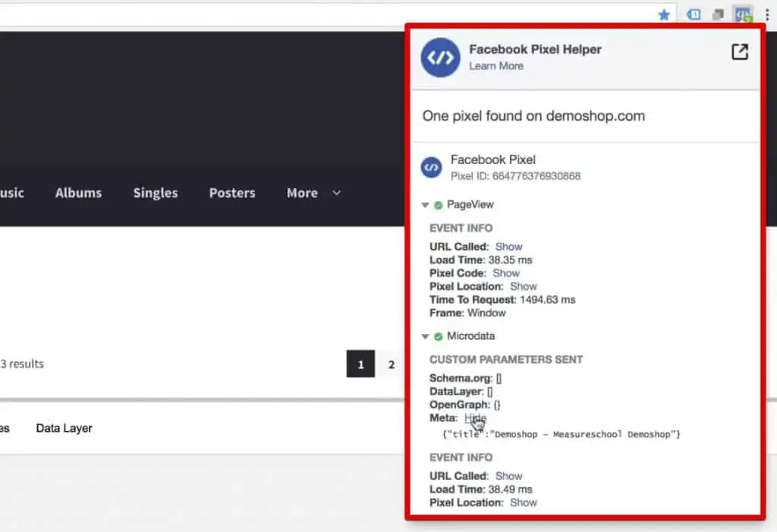Viewport: 777px width, 532px height.
Task: Click the gray overlapping-squares extension icon
Action: click(x=716, y=14)
